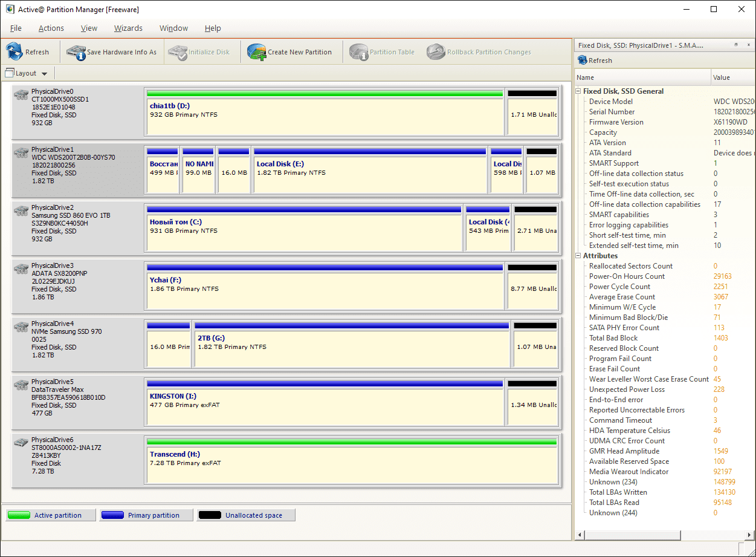Select the chia1tb (D:) partition

coord(325,112)
